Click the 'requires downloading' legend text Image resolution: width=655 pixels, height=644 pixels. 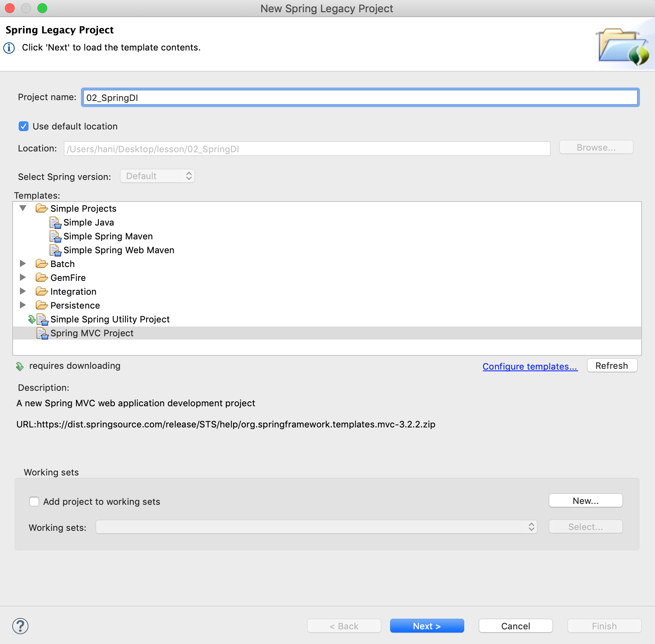(75, 366)
